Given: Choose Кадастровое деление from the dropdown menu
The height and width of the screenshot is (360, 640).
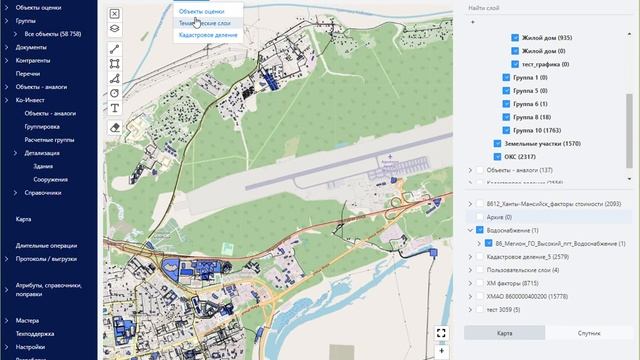Looking at the screenshot, I should click(208, 35).
